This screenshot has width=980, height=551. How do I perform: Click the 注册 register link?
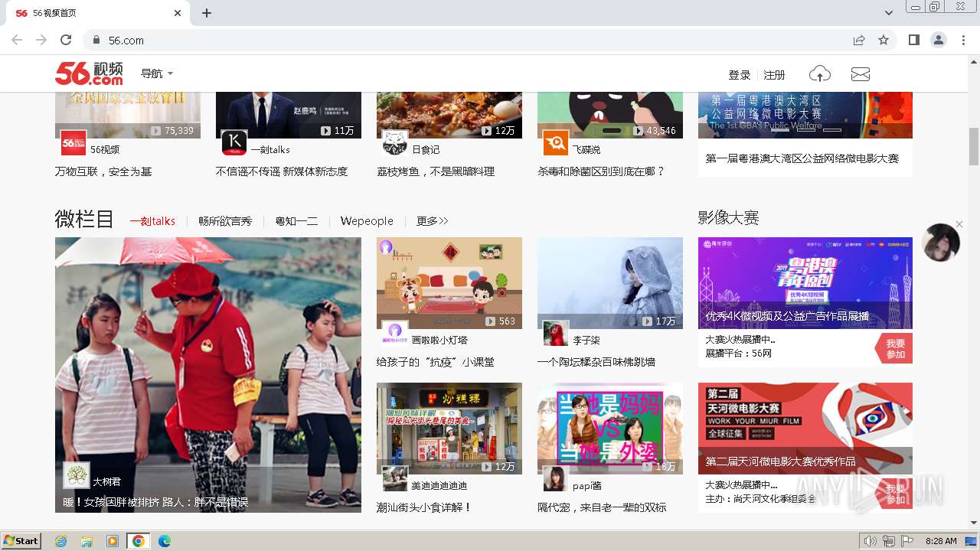click(x=775, y=75)
